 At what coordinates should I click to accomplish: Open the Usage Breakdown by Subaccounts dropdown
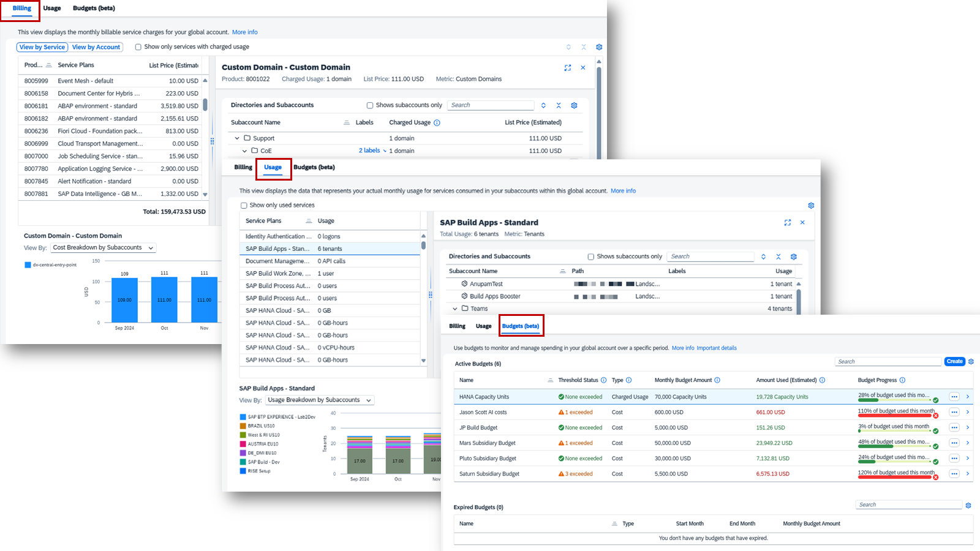(320, 400)
